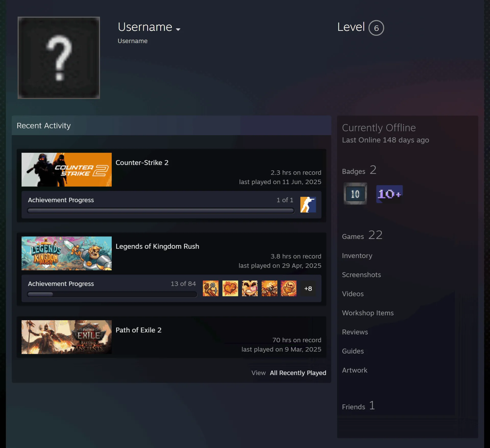Screen dimensions: 490x448
Task: Click the skull achievement icon
Action: [x=289, y=288]
